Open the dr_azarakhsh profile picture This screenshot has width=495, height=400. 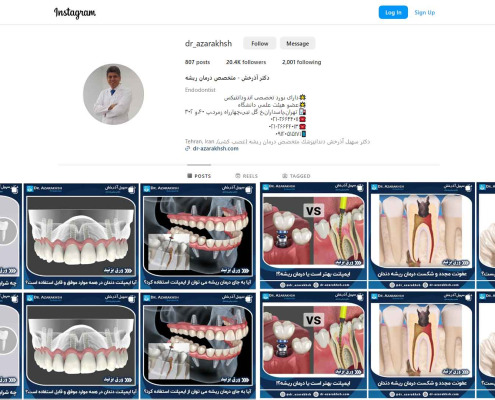[113, 94]
